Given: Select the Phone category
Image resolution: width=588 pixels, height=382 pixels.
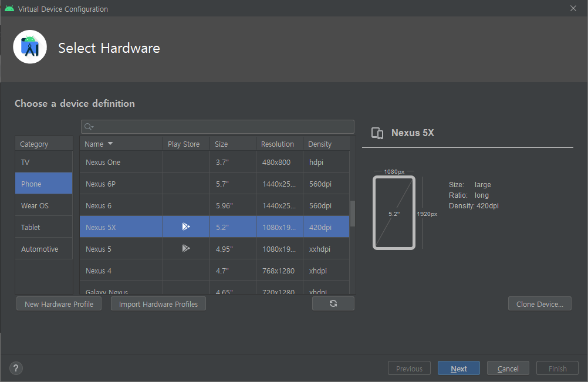Looking at the screenshot, I should click(44, 184).
